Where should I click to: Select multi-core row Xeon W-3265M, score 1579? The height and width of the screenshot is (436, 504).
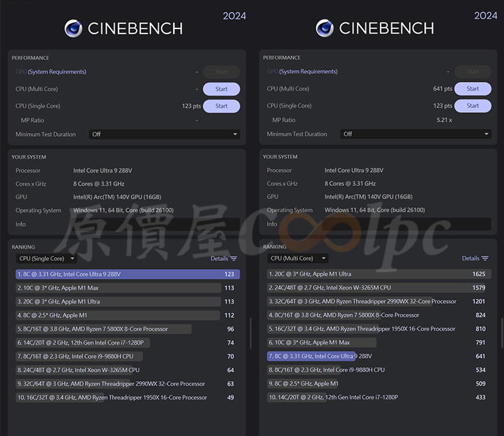tap(379, 287)
